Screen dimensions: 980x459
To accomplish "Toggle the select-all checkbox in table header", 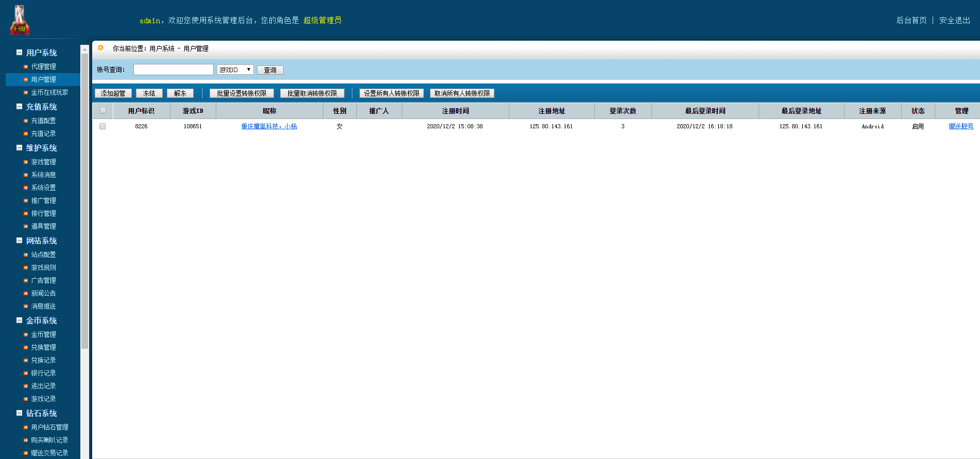I will [103, 111].
